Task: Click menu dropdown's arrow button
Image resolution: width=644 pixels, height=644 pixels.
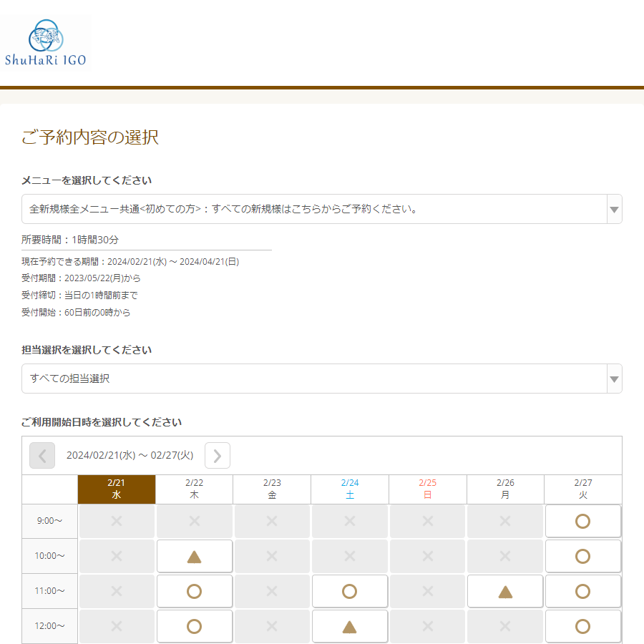Action: click(613, 209)
